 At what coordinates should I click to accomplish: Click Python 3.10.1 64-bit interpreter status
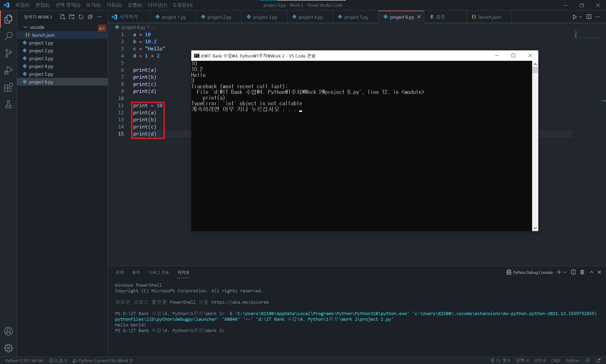tap(24, 360)
